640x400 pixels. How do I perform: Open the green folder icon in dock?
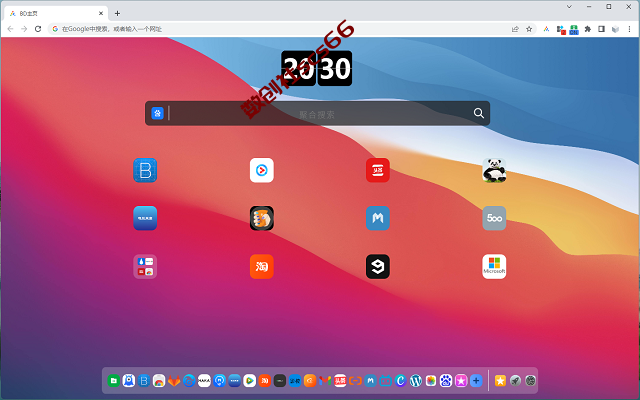point(114,381)
